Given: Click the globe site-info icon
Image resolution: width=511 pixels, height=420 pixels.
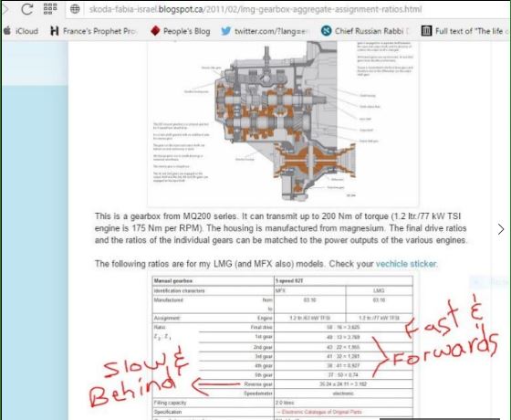Looking at the screenshot, I should pos(75,9).
